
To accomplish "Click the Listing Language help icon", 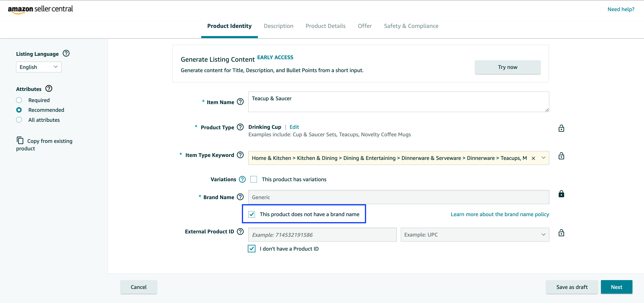I will (66, 54).
